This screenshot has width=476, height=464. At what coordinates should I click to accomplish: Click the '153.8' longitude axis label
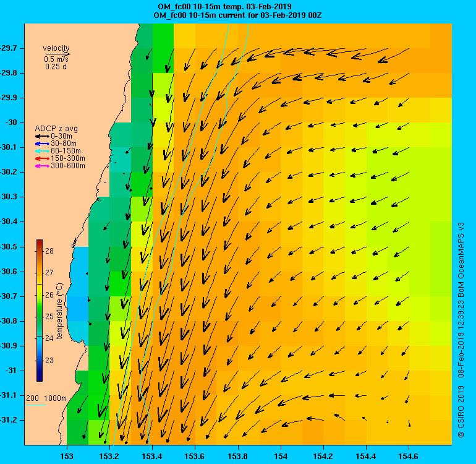238,457
